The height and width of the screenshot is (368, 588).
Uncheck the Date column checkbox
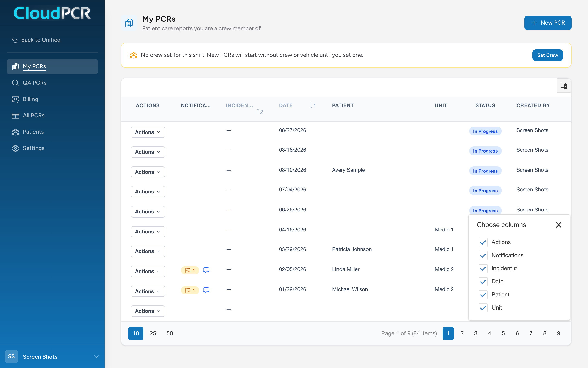click(x=483, y=282)
